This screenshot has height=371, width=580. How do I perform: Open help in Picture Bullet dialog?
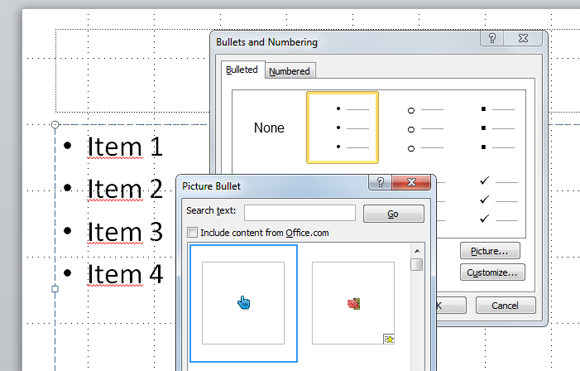click(x=380, y=182)
